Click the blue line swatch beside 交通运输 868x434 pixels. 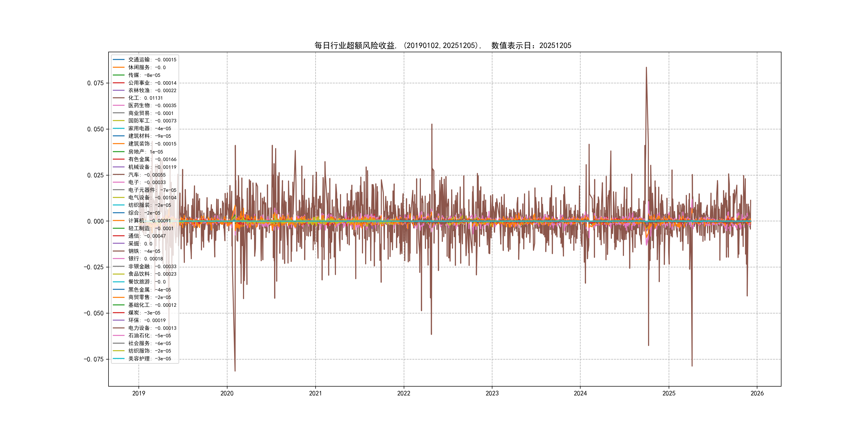pyautogui.click(x=119, y=60)
